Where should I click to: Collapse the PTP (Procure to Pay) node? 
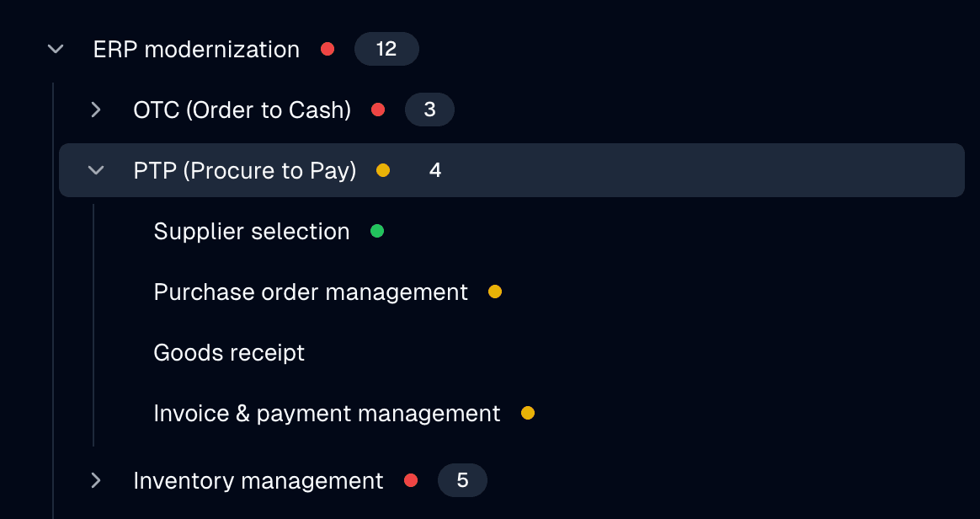[x=95, y=170]
